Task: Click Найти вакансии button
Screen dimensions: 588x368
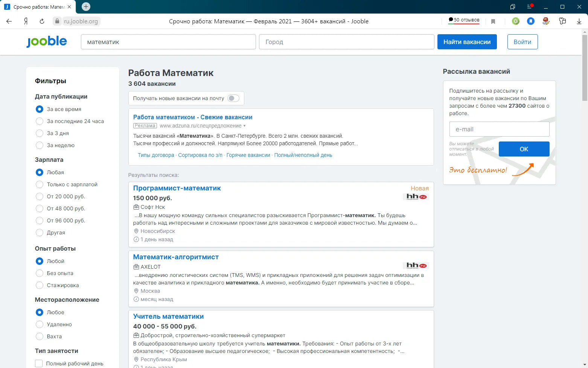Action: (x=467, y=42)
